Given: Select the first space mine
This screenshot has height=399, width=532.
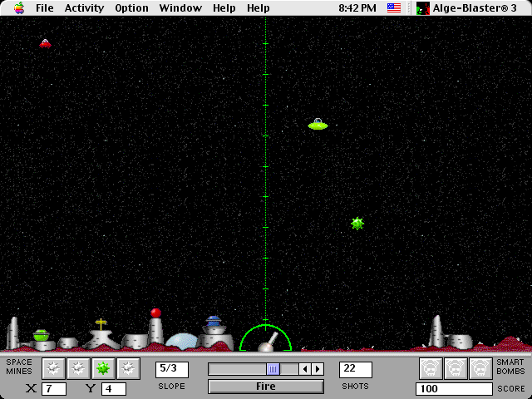Looking at the screenshot, I should pos(53,368).
